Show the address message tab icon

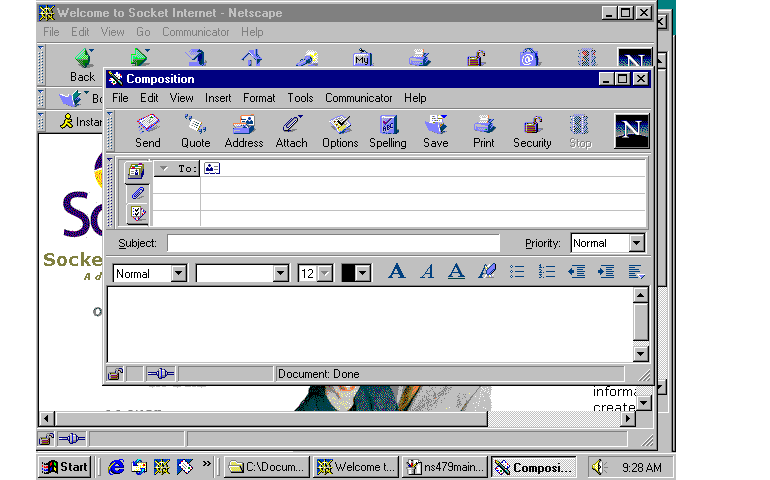coord(137,171)
